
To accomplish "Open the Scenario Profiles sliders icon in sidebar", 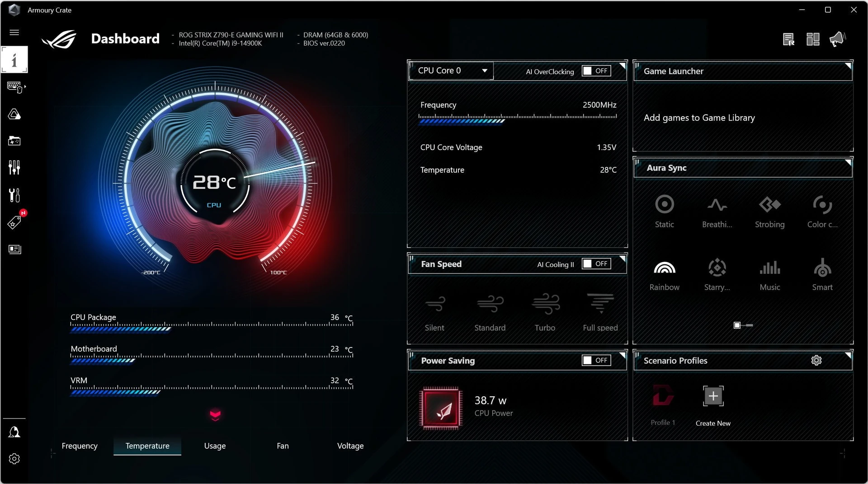I will click(14, 167).
